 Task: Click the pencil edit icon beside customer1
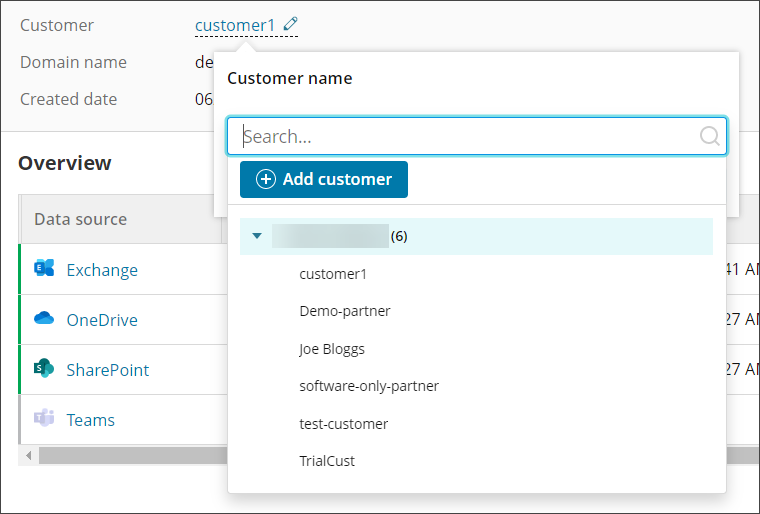click(x=291, y=24)
